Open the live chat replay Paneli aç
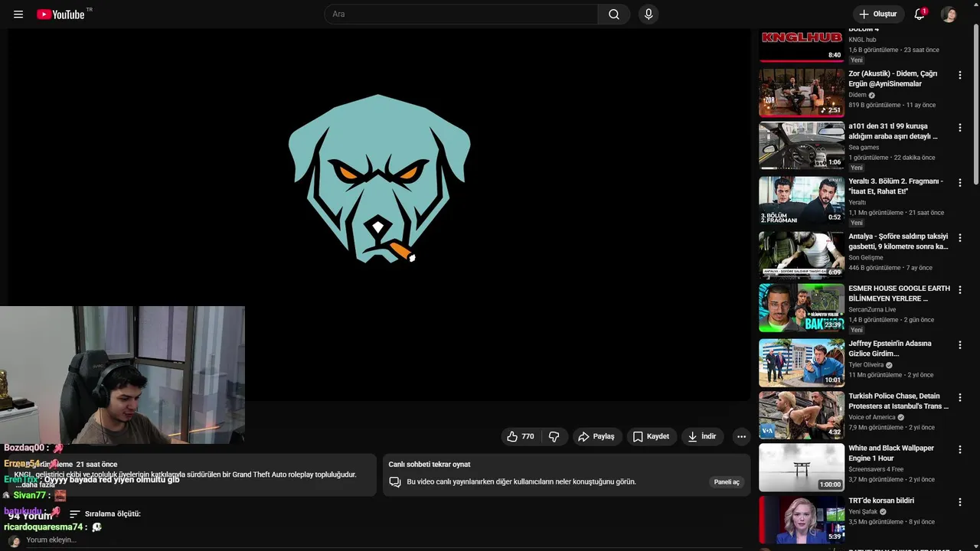980x551 pixels. pos(727,482)
